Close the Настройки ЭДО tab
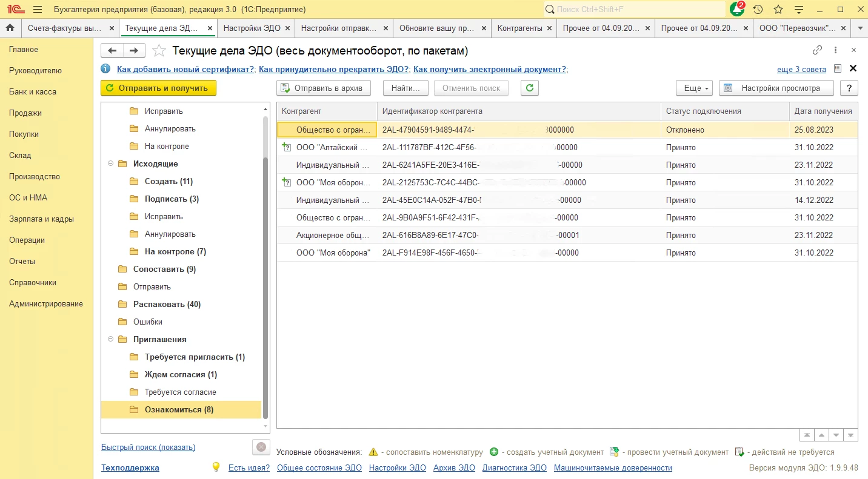The height and width of the screenshot is (479, 868). pos(288,28)
